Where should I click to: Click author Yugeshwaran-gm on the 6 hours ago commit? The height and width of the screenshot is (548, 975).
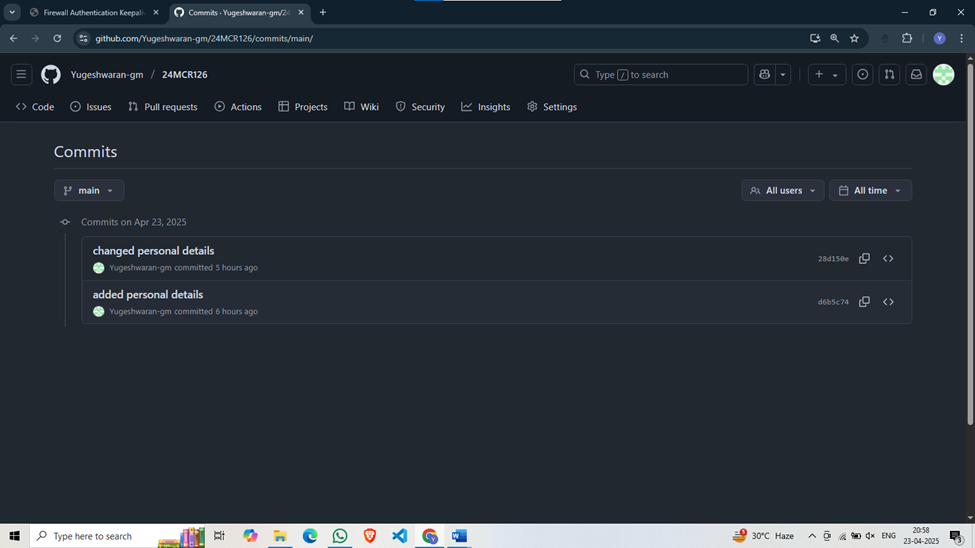(141, 311)
